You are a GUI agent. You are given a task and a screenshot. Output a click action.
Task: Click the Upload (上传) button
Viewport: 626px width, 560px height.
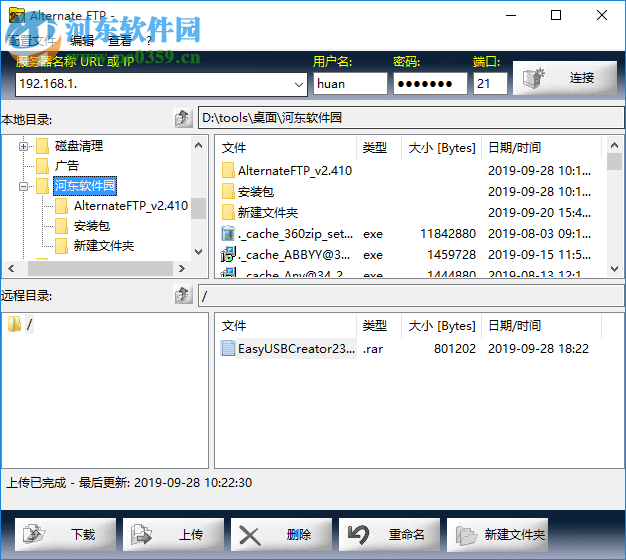point(173,534)
